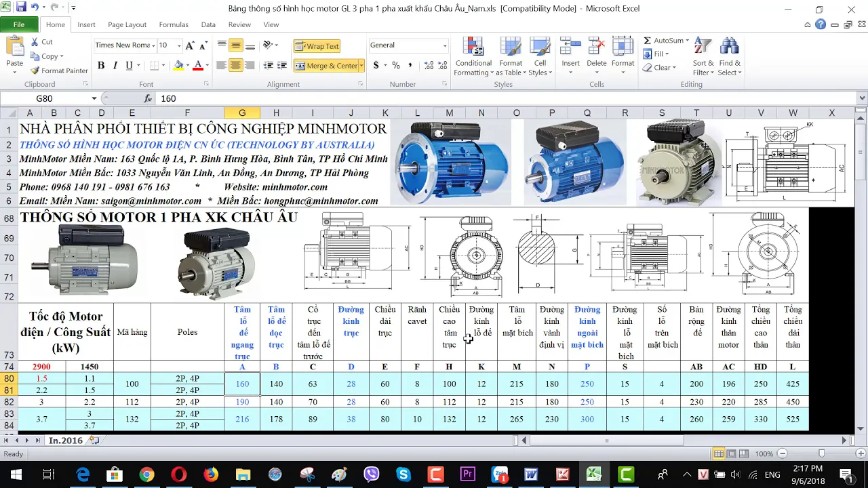Screen dimensions: 868x488
Task: Increase indent in Alignment group
Action: [x=282, y=66]
